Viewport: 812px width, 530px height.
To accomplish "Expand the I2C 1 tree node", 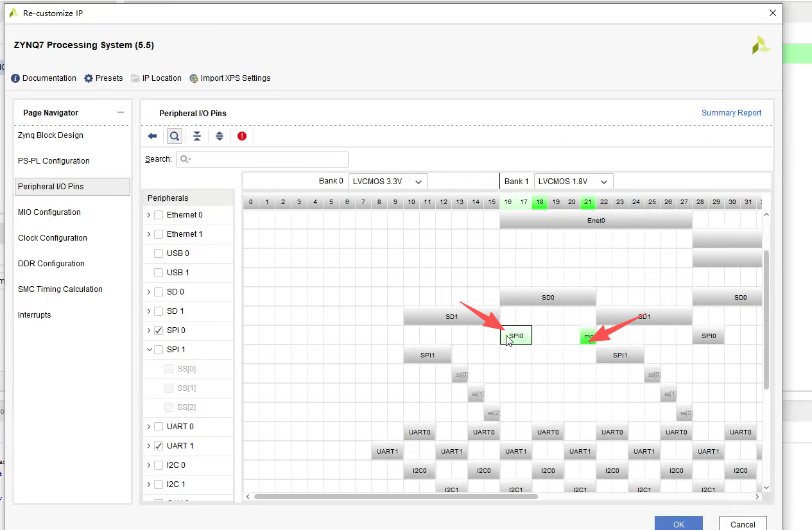I will tap(149, 484).
